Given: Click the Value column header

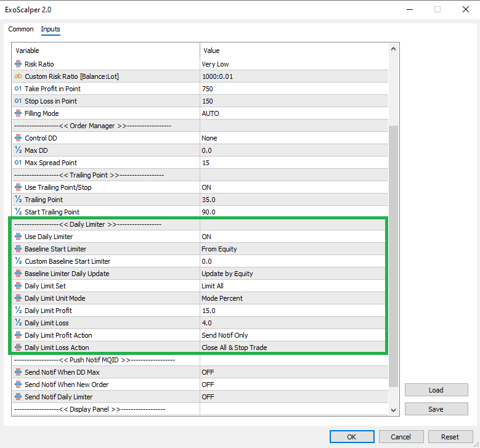Looking at the screenshot, I should [294, 51].
